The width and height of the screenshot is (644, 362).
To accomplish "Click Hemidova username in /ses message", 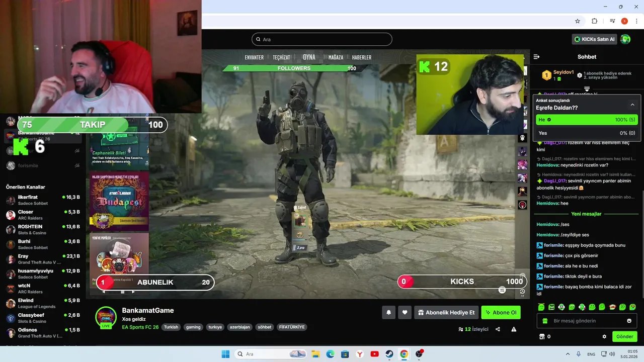I will click(547, 224).
